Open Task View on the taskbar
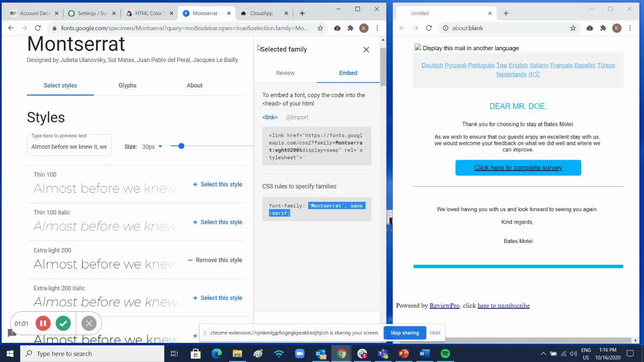644x362 pixels. [x=174, y=354]
